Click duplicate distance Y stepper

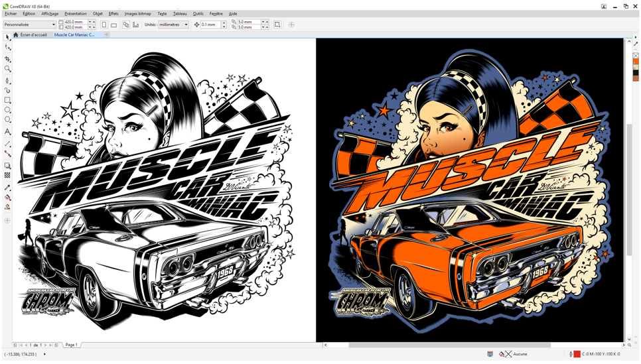265,27
